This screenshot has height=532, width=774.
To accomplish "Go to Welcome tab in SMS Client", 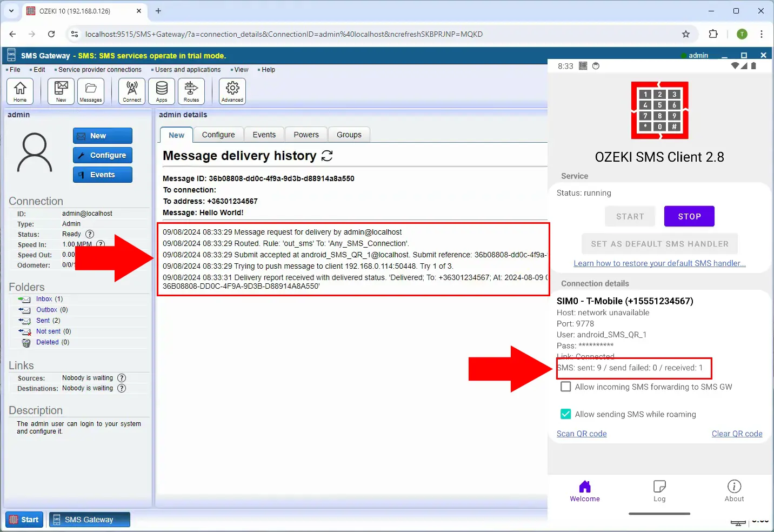I will [x=585, y=491].
